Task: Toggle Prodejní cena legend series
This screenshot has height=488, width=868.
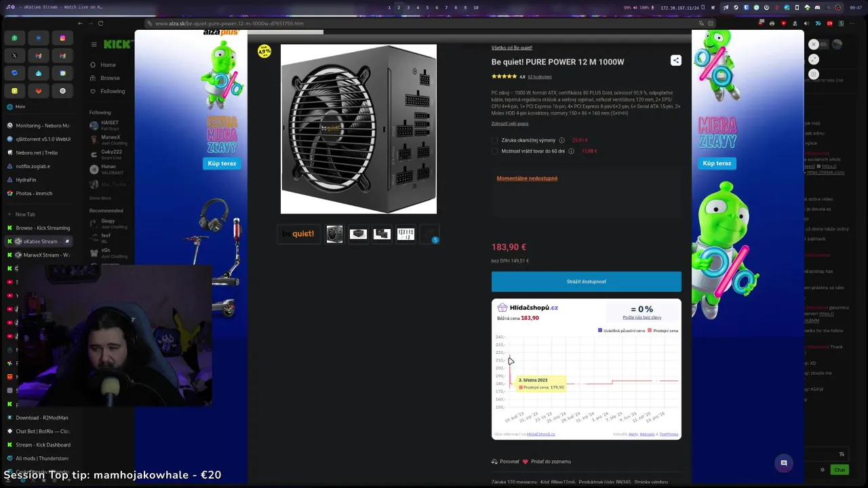Action: 663,331
